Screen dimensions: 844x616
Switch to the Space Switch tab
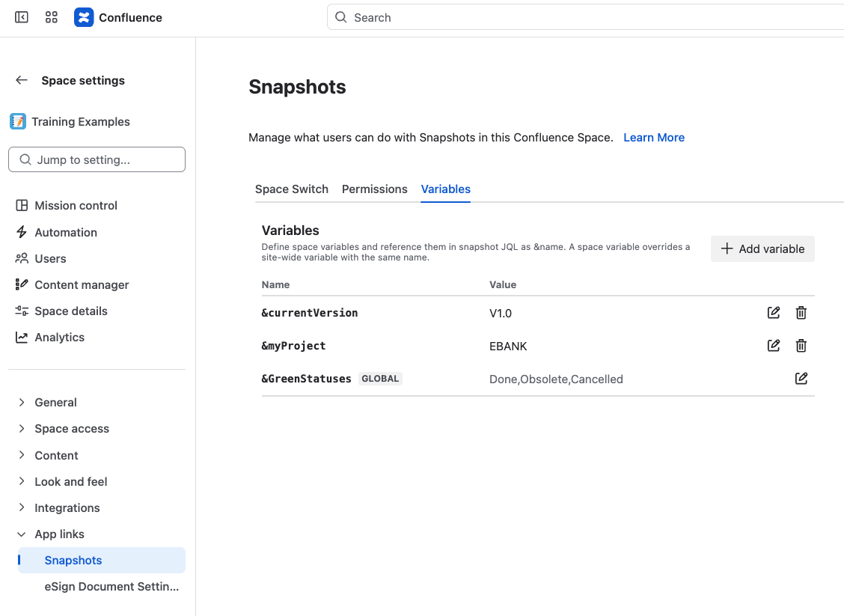292,189
